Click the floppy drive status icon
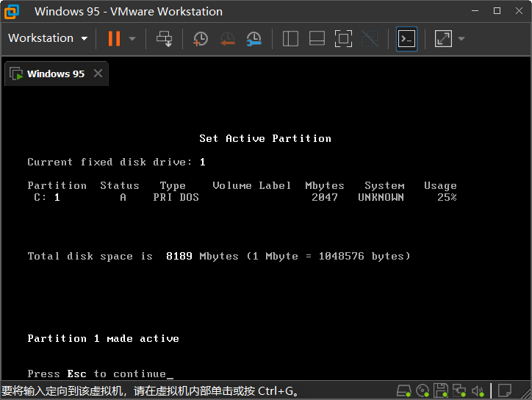532x400 pixels. tap(441, 391)
